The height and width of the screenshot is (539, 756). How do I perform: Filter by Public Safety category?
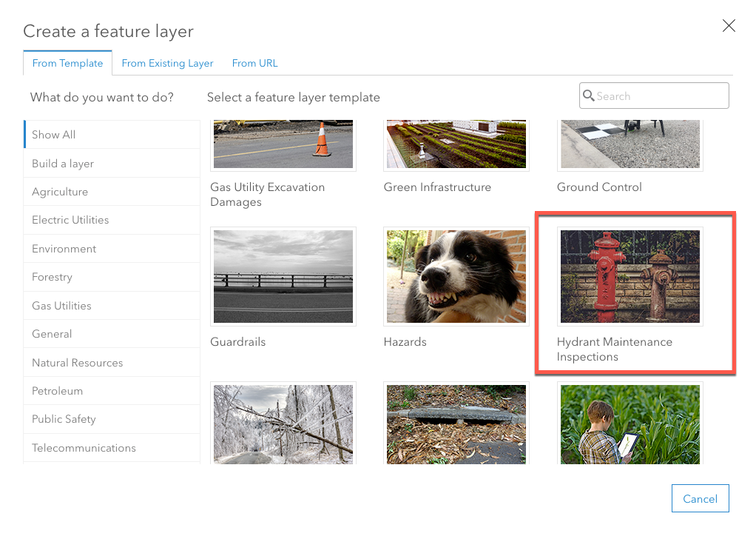[64, 419]
